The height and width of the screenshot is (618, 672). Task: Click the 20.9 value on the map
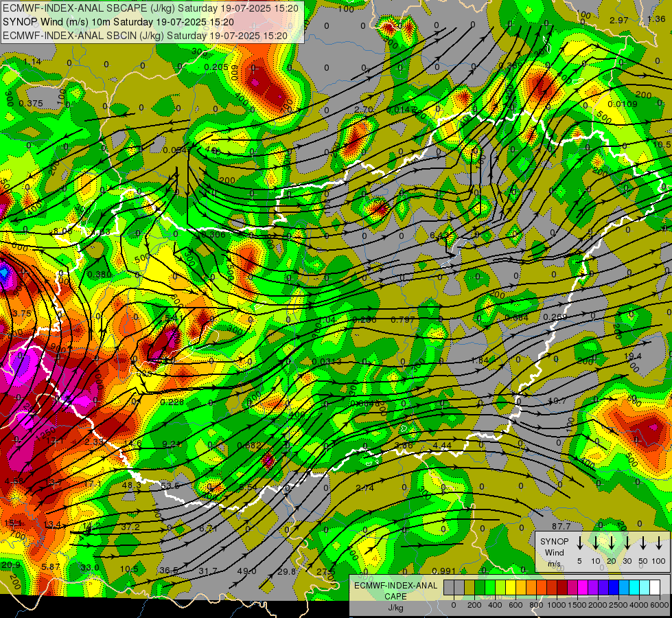tap(11, 565)
